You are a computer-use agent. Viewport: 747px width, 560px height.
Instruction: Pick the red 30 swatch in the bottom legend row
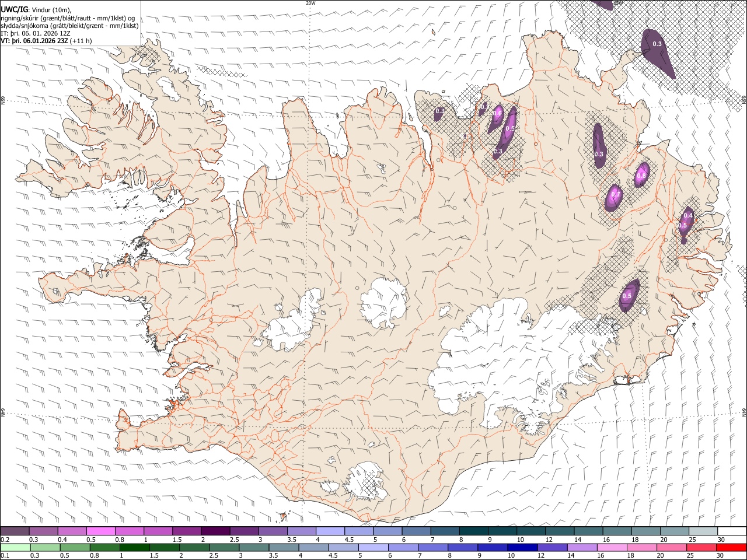[731, 547]
